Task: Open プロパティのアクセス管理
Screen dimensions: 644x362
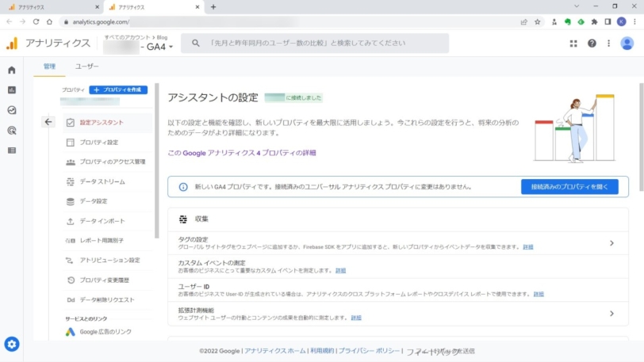Action: click(x=107, y=162)
